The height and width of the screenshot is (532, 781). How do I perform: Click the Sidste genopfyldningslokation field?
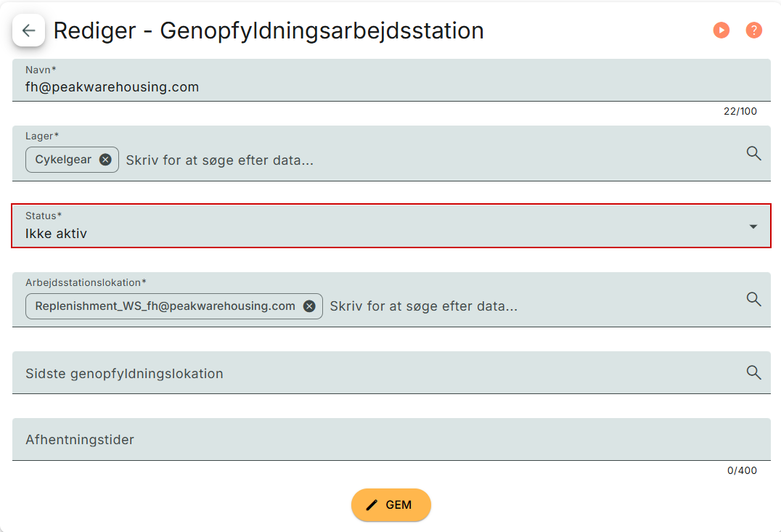pos(363,374)
